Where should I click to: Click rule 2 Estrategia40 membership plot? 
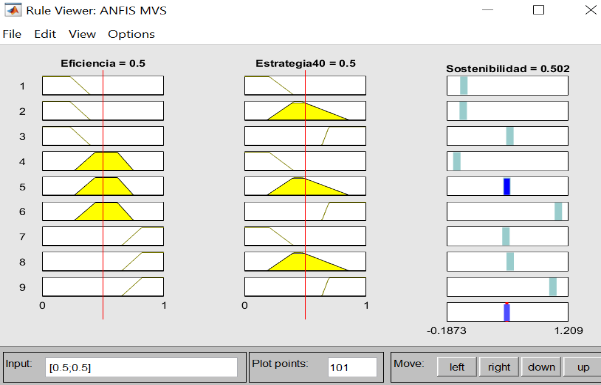click(305, 111)
